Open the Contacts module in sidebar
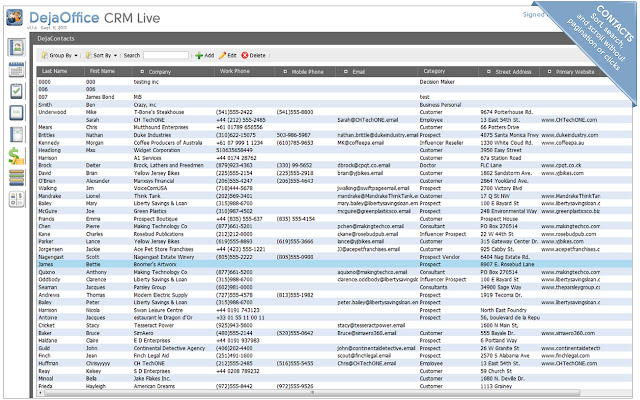This screenshot has width=640, height=400. (17, 47)
